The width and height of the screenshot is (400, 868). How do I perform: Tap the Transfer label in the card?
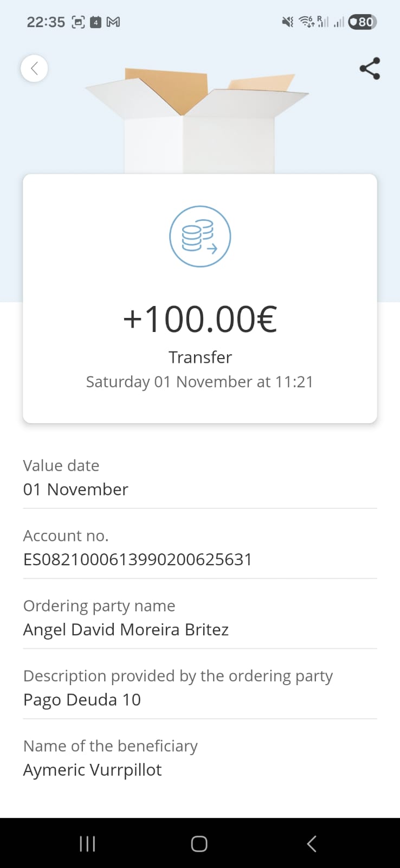click(x=200, y=357)
